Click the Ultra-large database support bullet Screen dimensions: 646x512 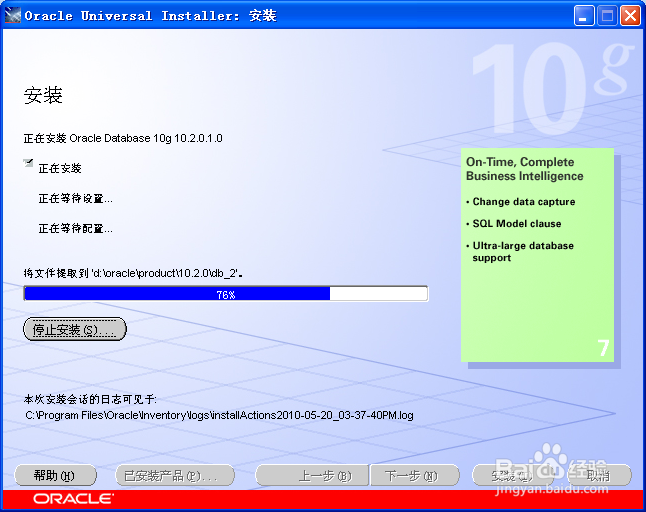520,252
